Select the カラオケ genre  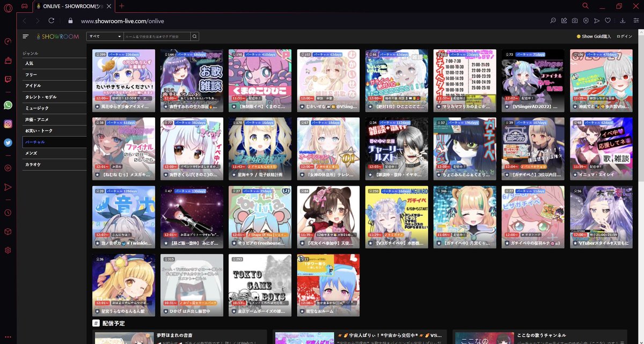coord(54,165)
